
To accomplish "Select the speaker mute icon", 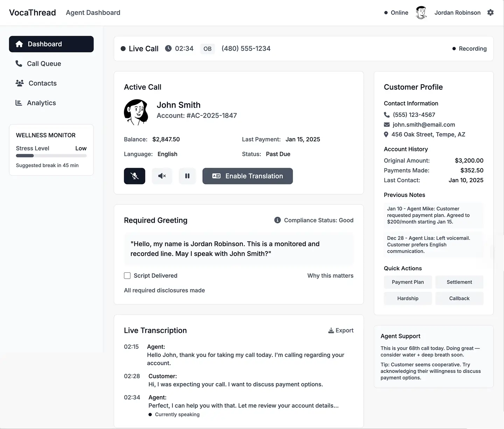I will point(162,176).
